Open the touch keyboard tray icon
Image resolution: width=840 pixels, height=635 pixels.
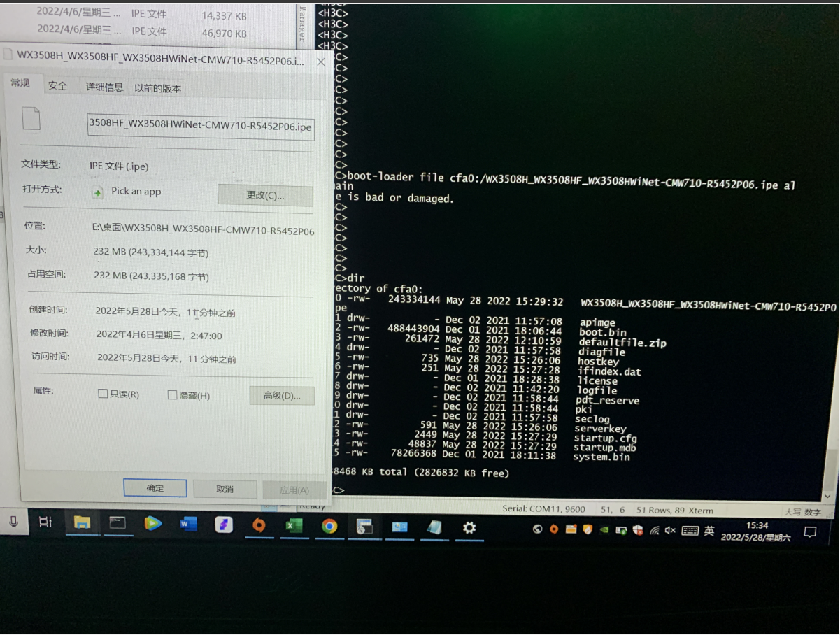tap(690, 531)
